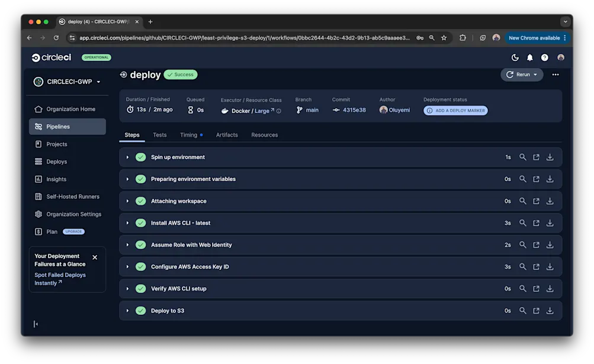This screenshot has height=364, width=594.
Task: Download Install AWS CLI log
Action: click(550, 223)
